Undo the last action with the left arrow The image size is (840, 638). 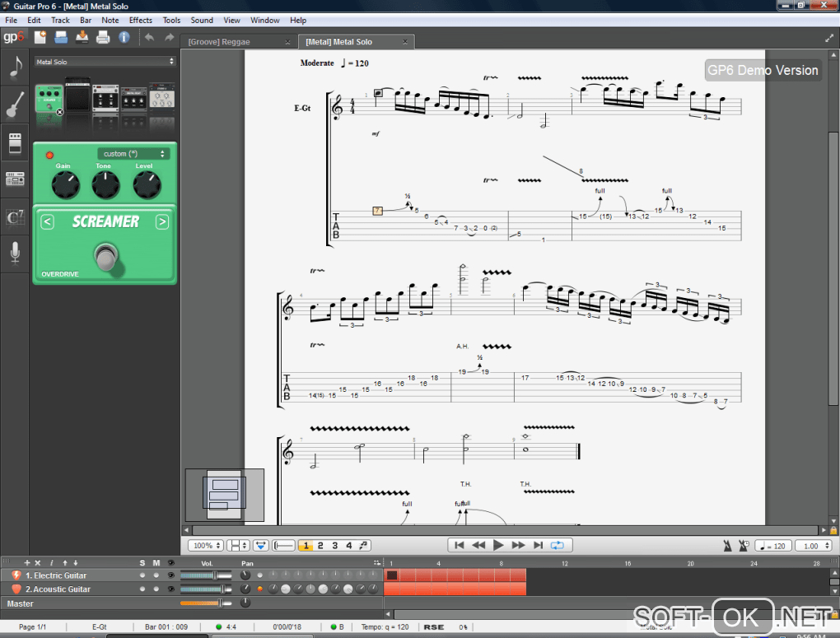tap(149, 37)
